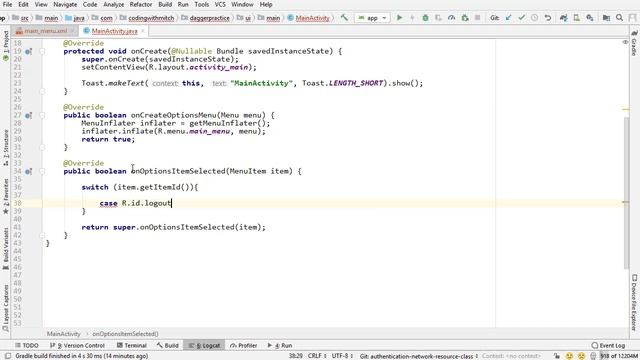Open the Edit menu
The image size is (640, 360).
23,4
